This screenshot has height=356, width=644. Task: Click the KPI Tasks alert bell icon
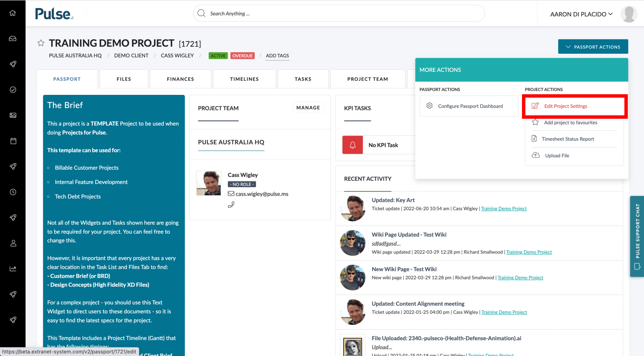point(352,144)
